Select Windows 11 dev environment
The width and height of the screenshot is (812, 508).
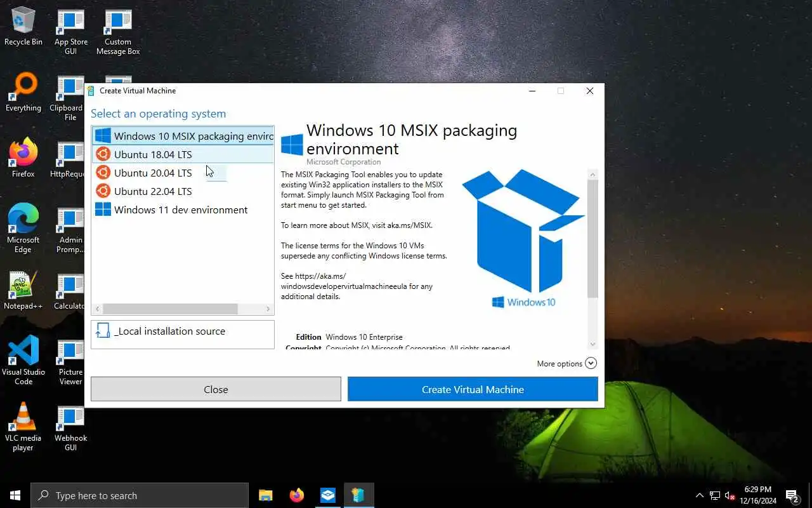(183, 210)
